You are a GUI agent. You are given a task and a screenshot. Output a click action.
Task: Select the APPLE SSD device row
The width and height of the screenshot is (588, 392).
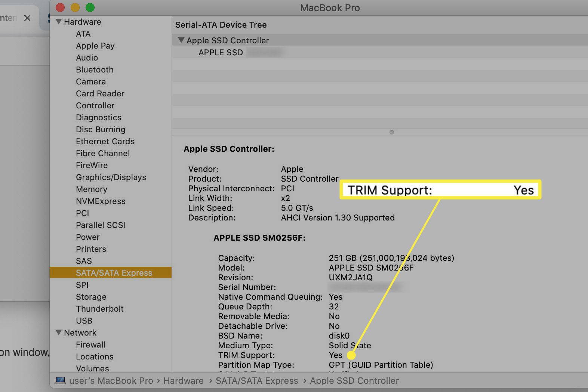click(x=380, y=52)
